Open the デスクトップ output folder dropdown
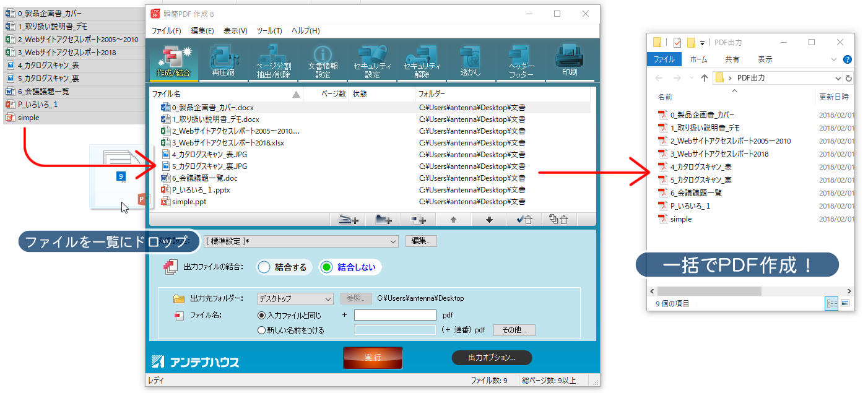Viewport: 868px width, 393px height. (x=295, y=299)
